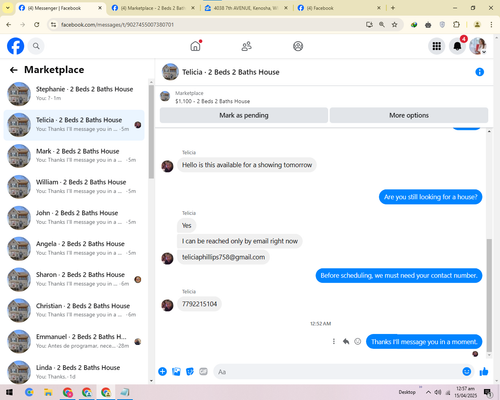Click Telicia's chat header avatar
Viewport: 500px width, 400px height.
tap(170, 72)
